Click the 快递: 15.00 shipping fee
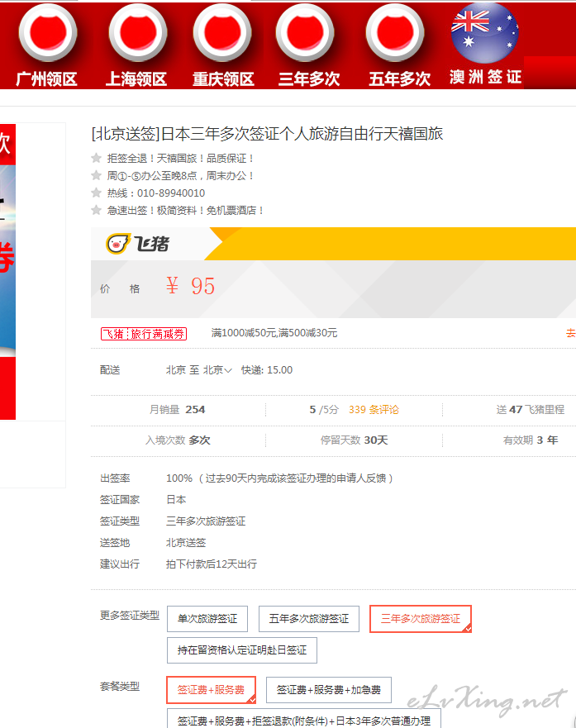The image size is (576, 728). (x=267, y=370)
